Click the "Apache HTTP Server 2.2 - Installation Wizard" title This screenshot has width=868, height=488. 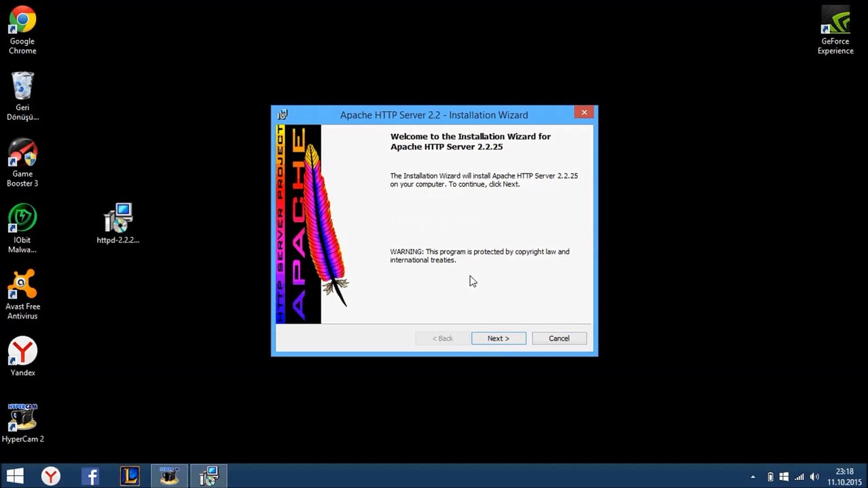click(x=434, y=115)
